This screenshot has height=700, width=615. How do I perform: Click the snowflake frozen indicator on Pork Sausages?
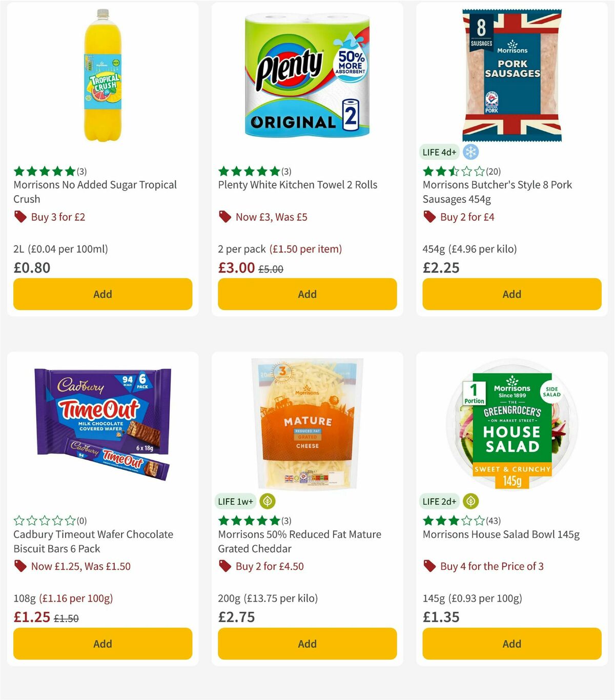point(470,152)
